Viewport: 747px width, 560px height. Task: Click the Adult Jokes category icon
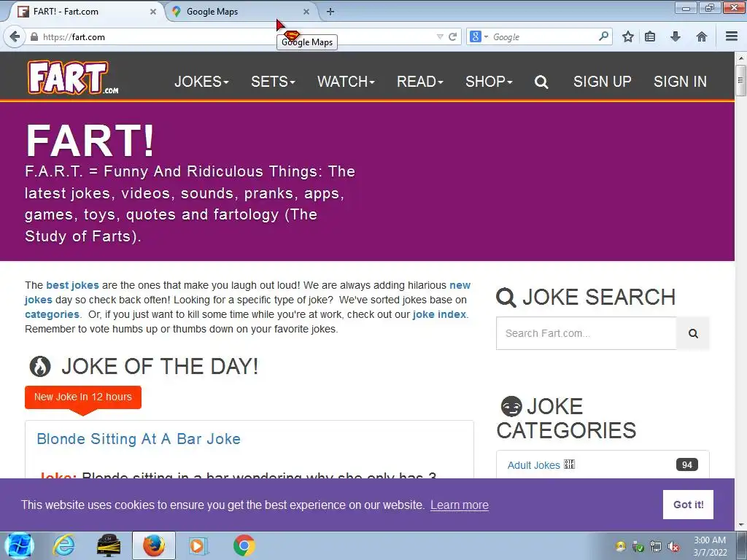point(569,464)
